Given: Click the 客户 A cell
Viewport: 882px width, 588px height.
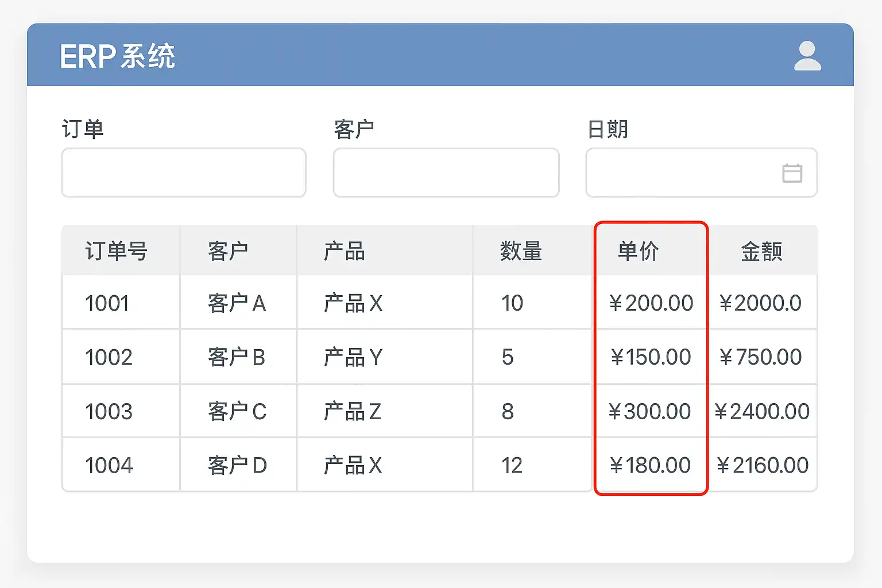Looking at the screenshot, I should click(237, 303).
